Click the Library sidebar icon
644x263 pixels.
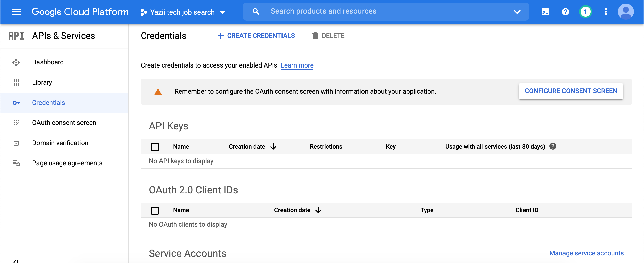tap(16, 82)
